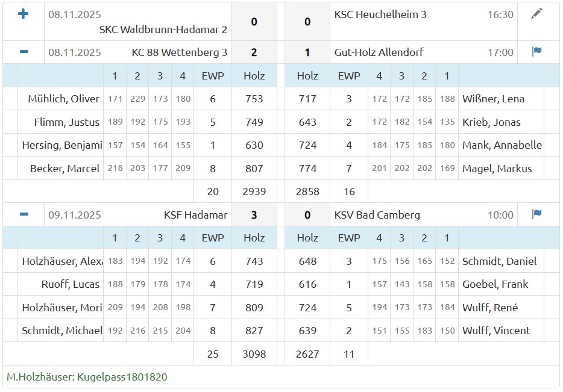Image resolution: width=563 pixels, height=392 pixels.
Task: Click the KSF Hadamar total Holz 3098
Action: (254, 354)
